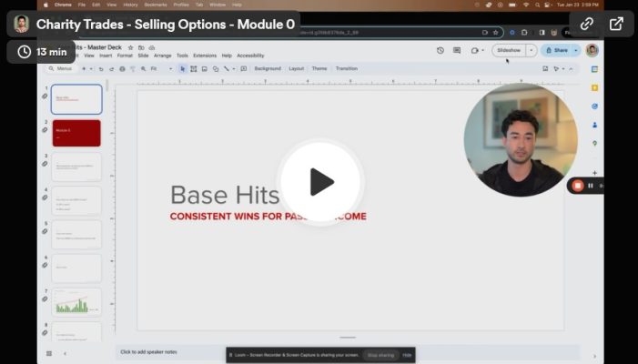Pause the Loom recording
Image resolution: width=638 pixels, height=364 pixels.
click(x=591, y=186)
